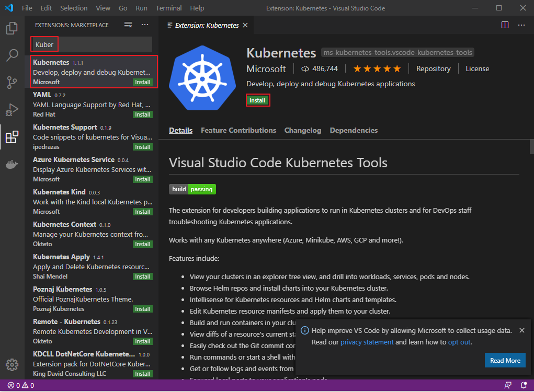This screenshot has height=392, width=534.
Task: Open the View menu
Action: tap(103, 8)
